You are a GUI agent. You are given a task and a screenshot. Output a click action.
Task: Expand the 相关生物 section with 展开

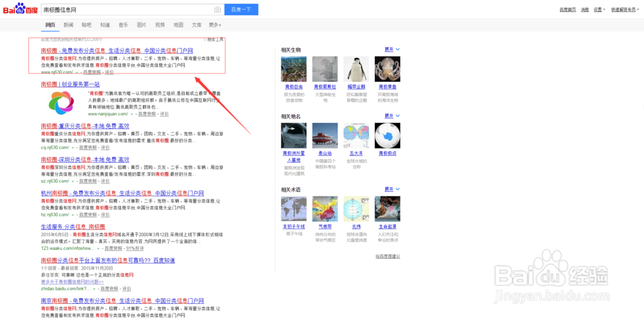point(392,50)
